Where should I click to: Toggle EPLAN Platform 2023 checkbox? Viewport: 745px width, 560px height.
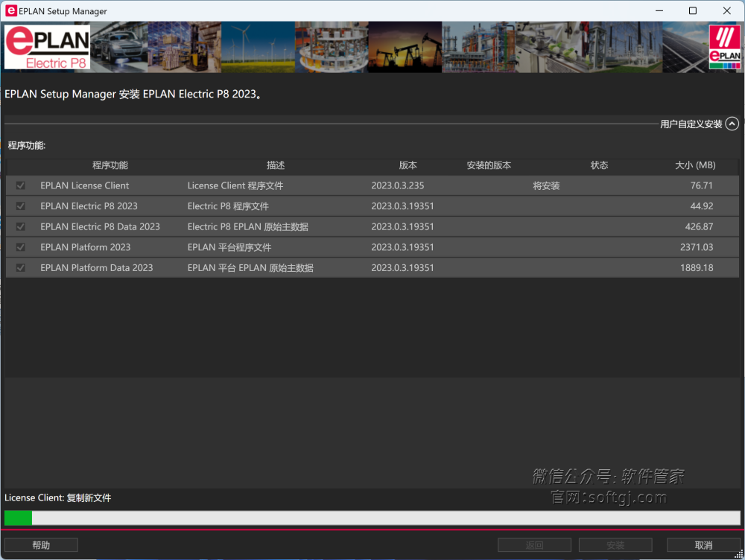(x=21, y=247)
